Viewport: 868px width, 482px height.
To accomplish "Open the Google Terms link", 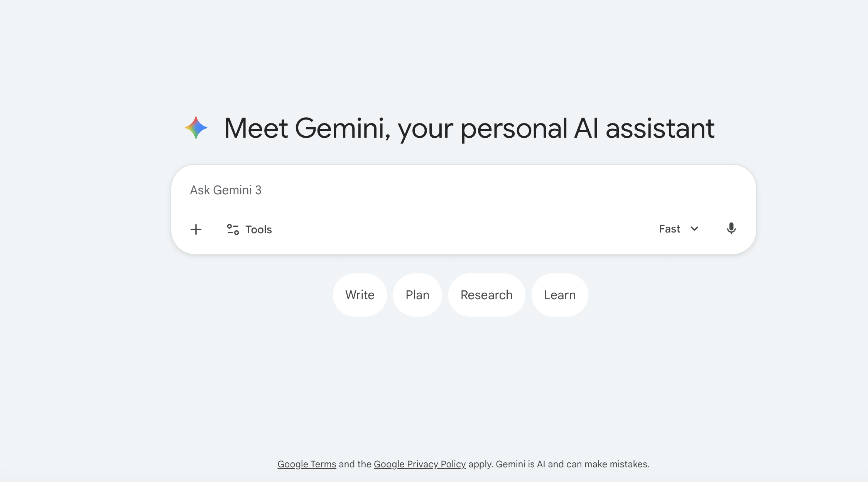I will (307, 464).
